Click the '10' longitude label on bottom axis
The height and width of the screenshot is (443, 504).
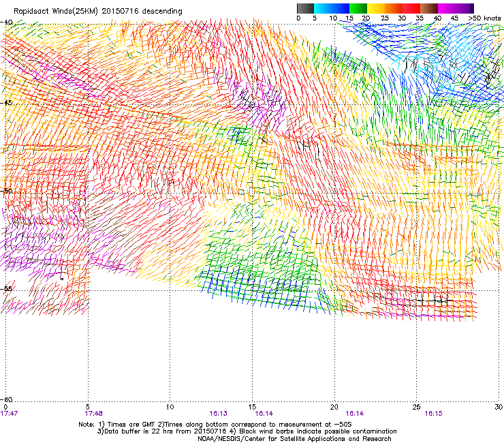(x=170, y=407)
